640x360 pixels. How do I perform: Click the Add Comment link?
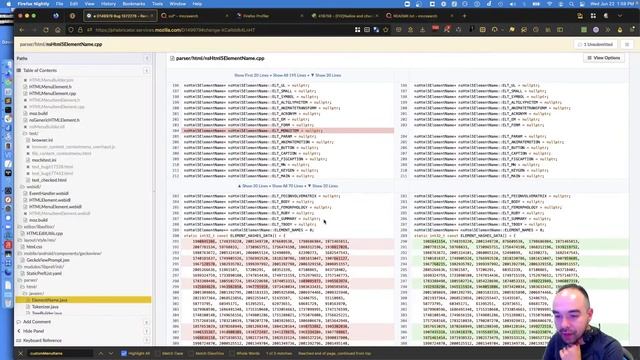pyautogui.click(x=37, y=322)
